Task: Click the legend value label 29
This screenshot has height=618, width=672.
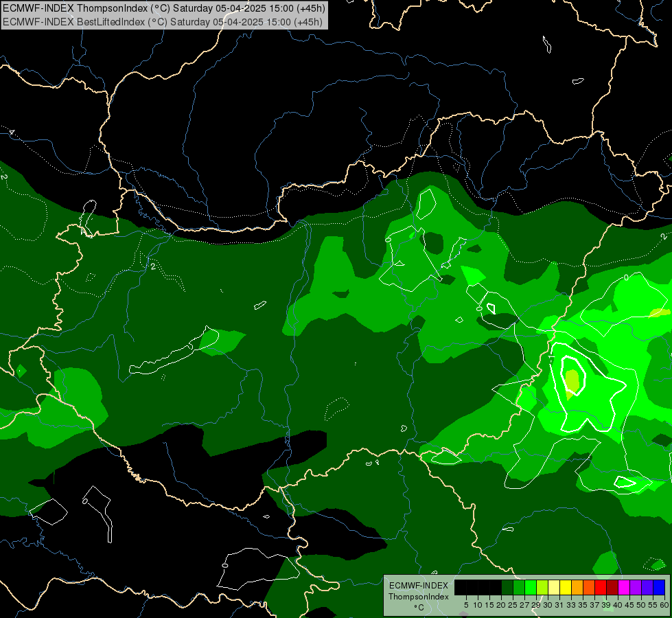Action: [x=536, y=605]
